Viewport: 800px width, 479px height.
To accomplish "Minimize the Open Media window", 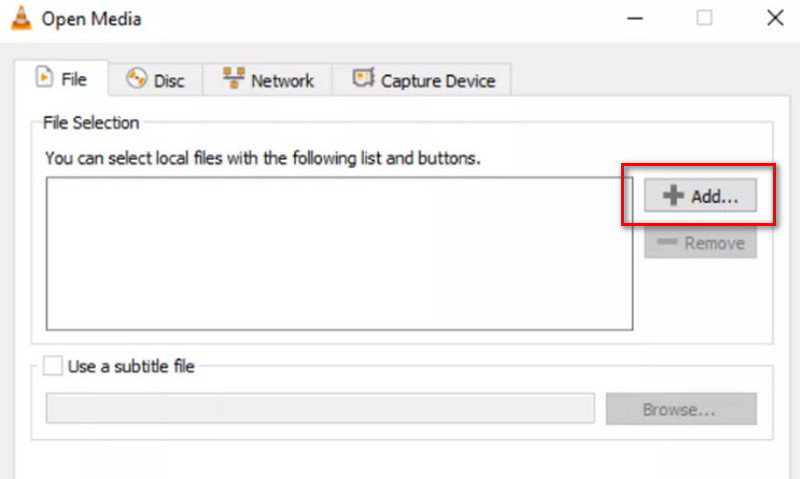I will pyautogui.click(x=635, y=19).
